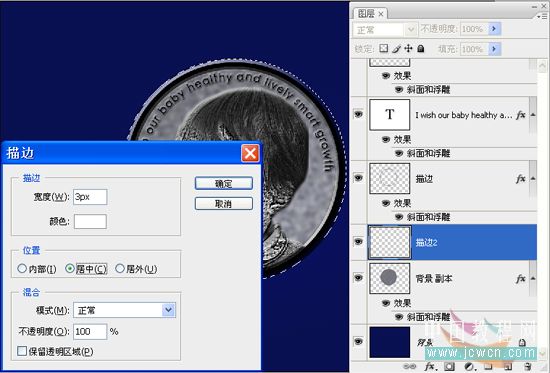Click 取消 button in 描边 dialog
Viewport: 550px width, 373px height.
pos(223,204)
